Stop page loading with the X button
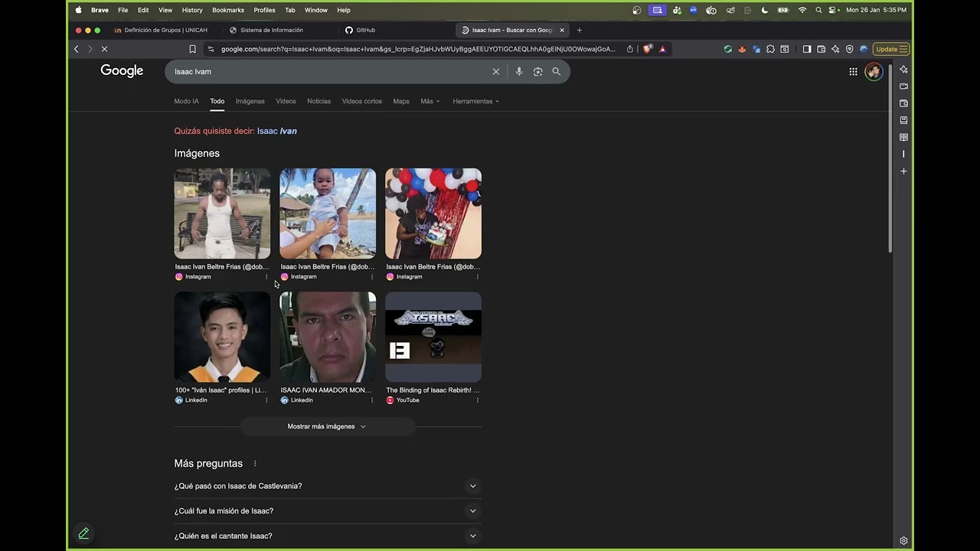This screenshot has height=551, width=980. [x=104, y=49]
